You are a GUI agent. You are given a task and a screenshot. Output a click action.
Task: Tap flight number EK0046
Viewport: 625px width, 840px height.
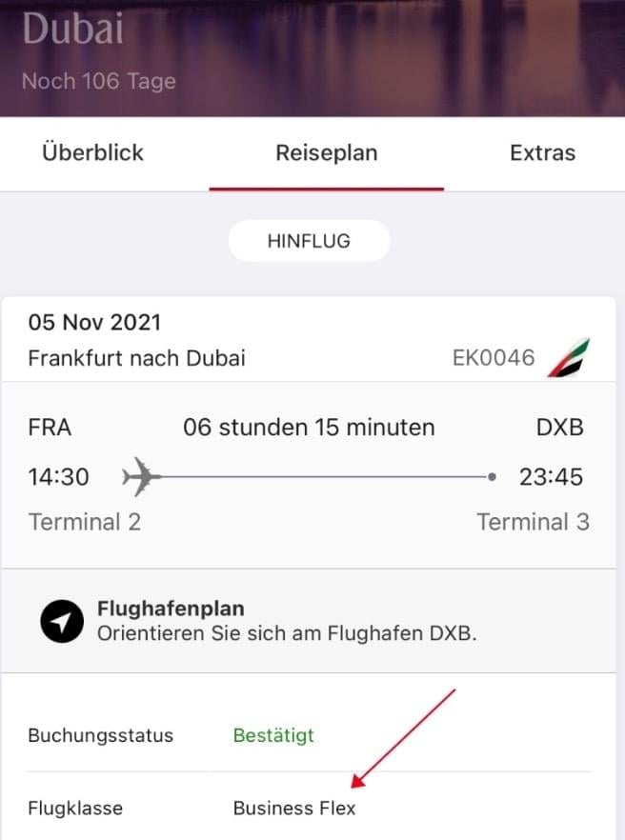click(494, 358)
